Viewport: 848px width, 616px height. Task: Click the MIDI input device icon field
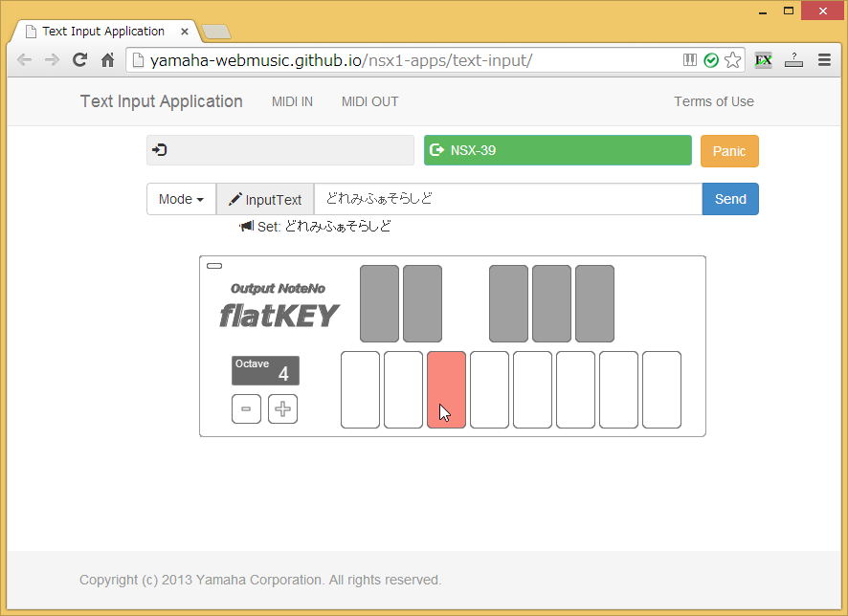279,150
